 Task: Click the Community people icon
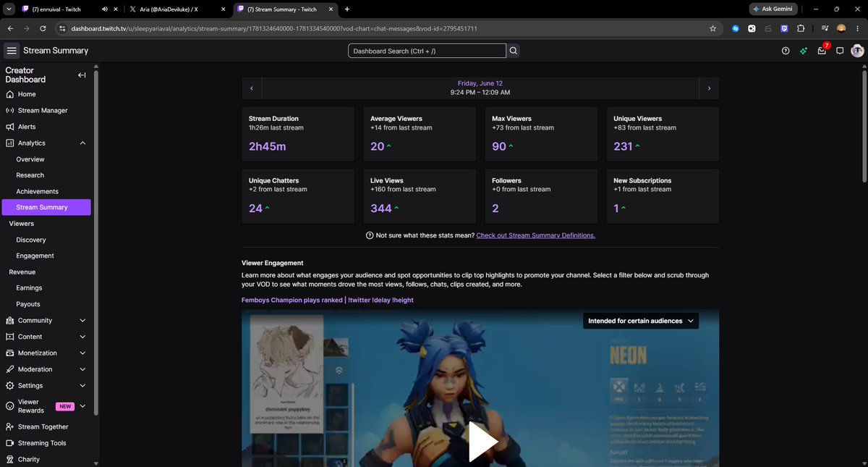pyautogui.click(x=10, y=321)
